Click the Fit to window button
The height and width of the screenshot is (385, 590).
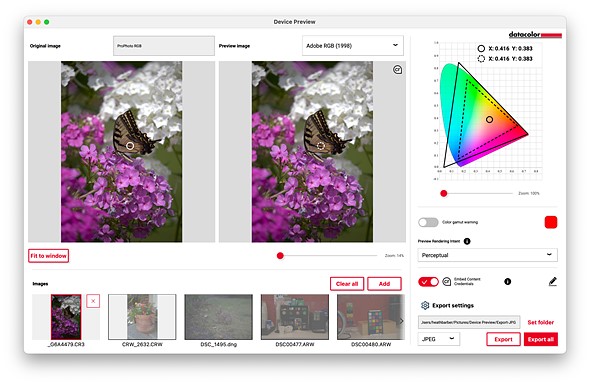click(x=48, y=256)
